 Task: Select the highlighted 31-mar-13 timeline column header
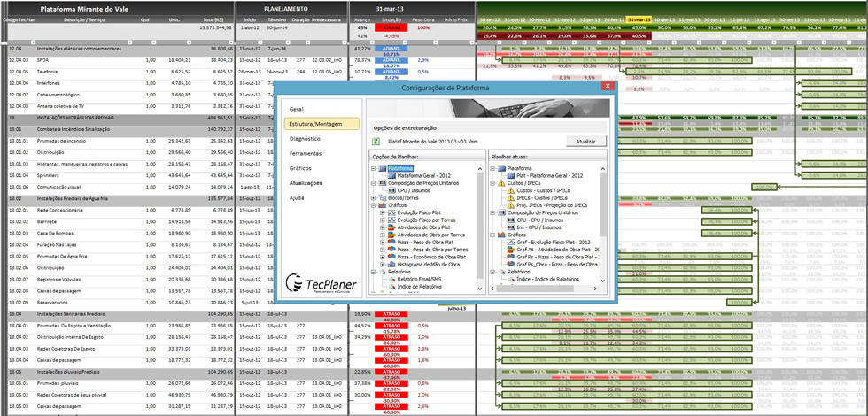639,19
